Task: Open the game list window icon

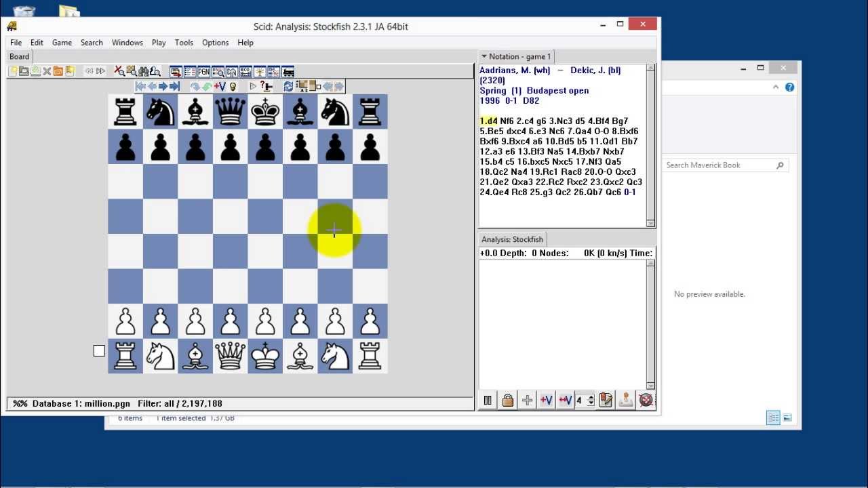Action: pyautogui.click(x=190, y=71)
